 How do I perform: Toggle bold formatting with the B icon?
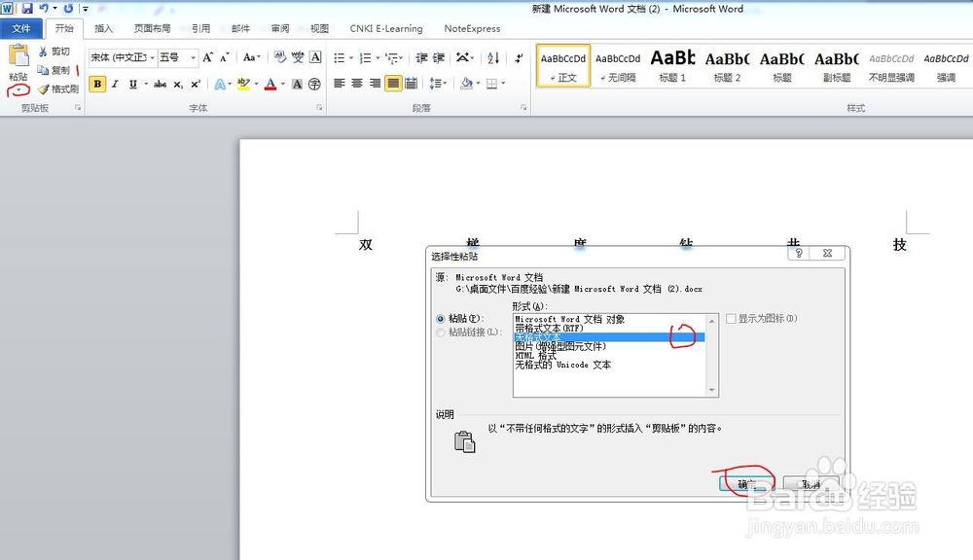(95, 83)
